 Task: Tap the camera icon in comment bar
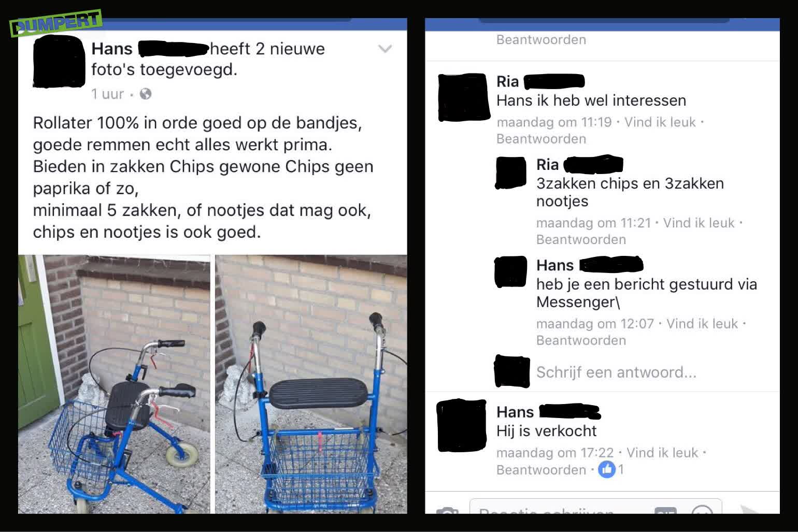(447, 511)
